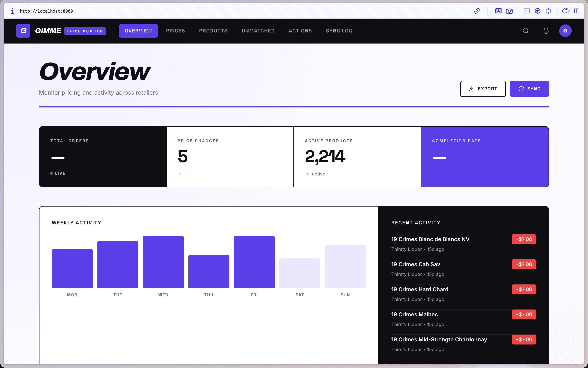Viewport: 588px width, 368px height.
Task: Click the search magnifier icon
Action: (525, 31)
